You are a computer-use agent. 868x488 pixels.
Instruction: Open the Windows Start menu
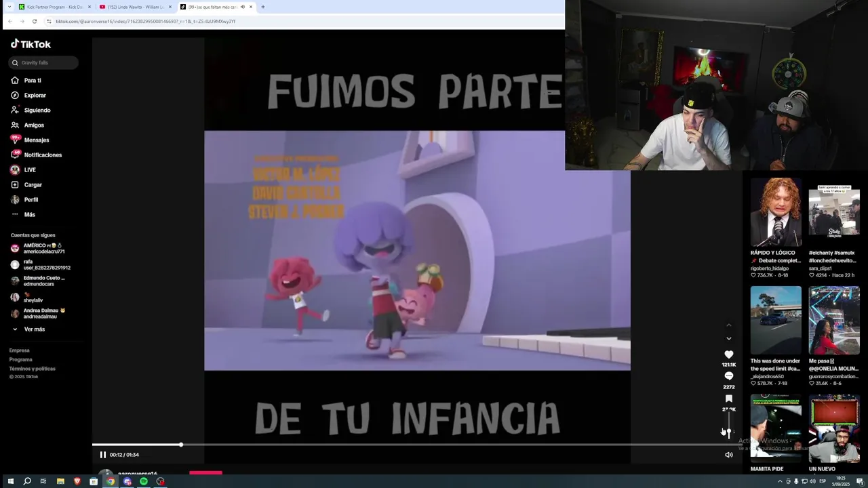point(10,481)
